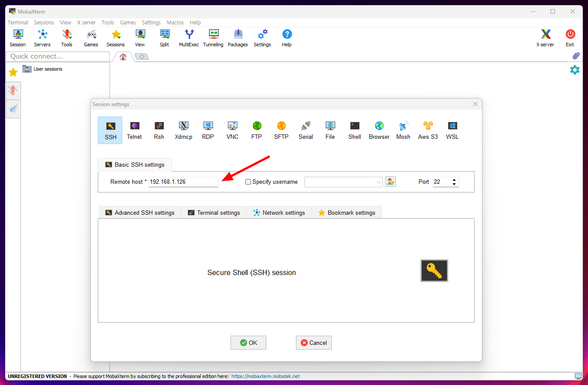Open the X server menu
The image size is (588, 385).
86,23
